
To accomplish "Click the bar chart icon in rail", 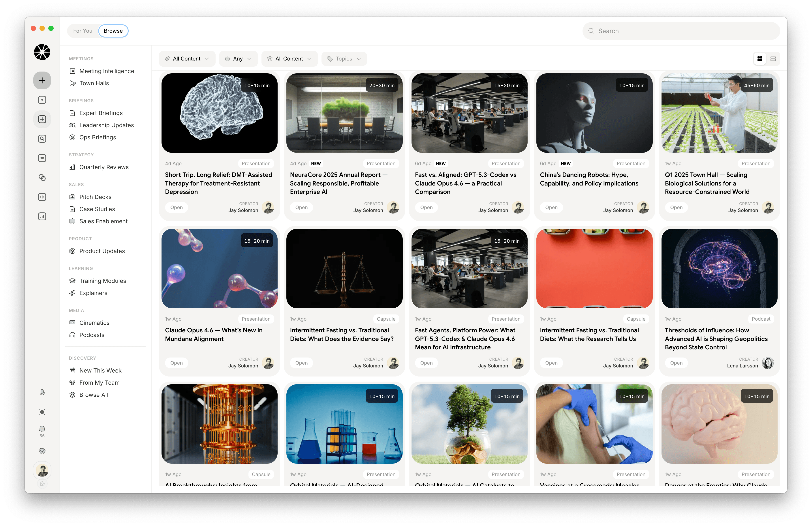I will [42, 216].
